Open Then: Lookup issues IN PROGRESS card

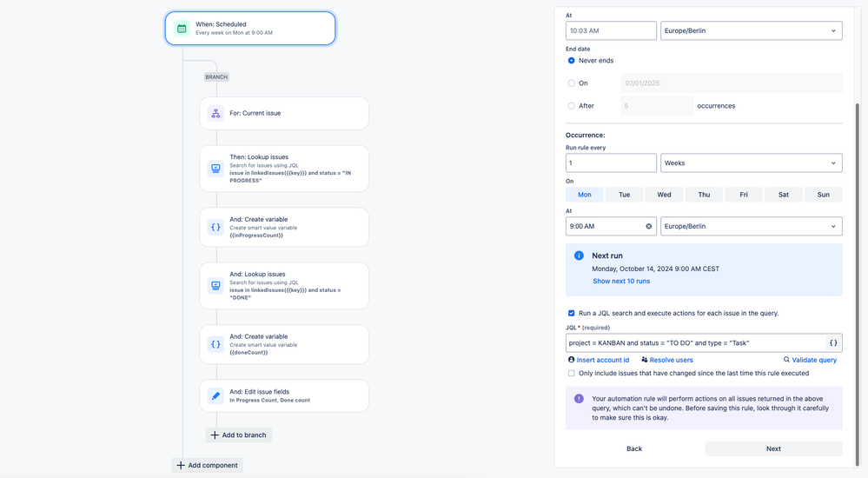[284, 169]
